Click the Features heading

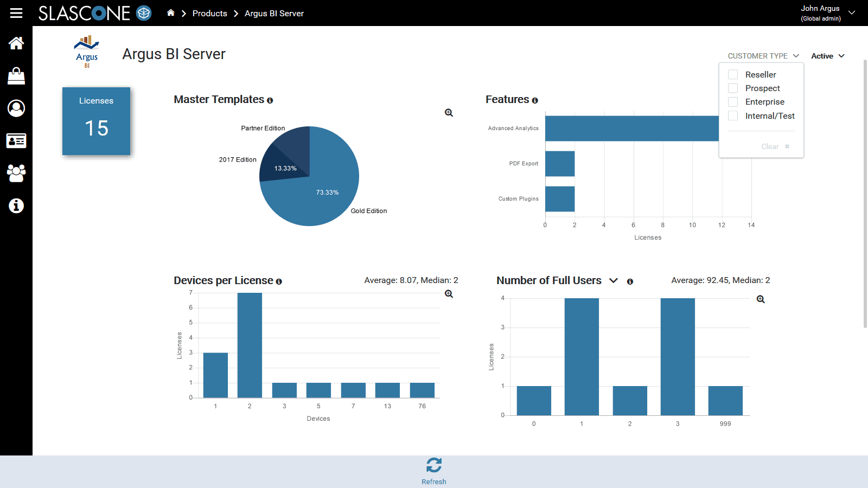507,99
